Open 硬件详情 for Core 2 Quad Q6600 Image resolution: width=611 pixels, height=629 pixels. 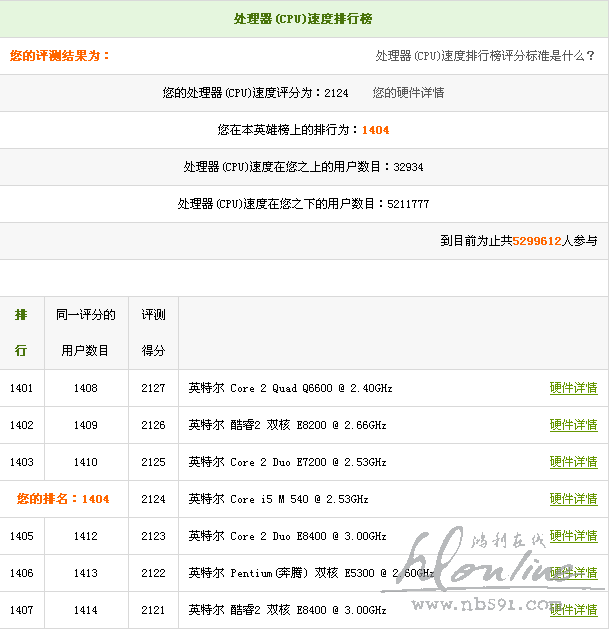pos(573,388)
